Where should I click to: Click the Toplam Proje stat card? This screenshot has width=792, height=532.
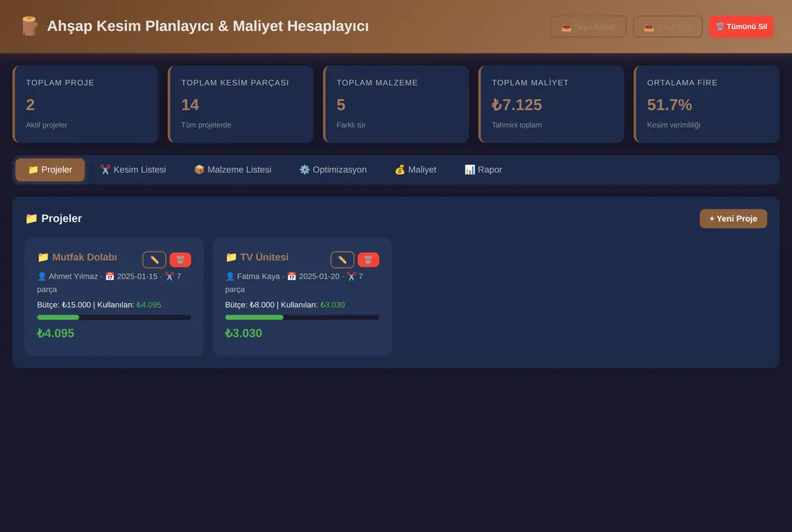pos(86,104)
